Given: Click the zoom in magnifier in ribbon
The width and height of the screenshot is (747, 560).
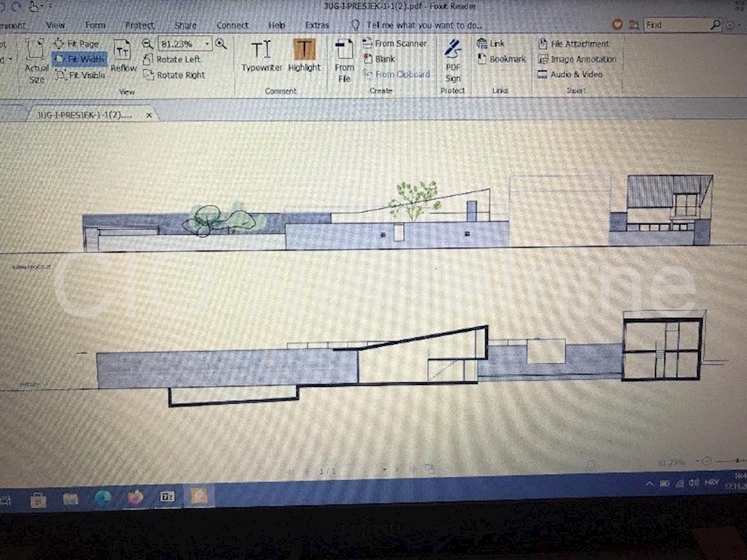Looking at the screenshot, I should 220,44.
